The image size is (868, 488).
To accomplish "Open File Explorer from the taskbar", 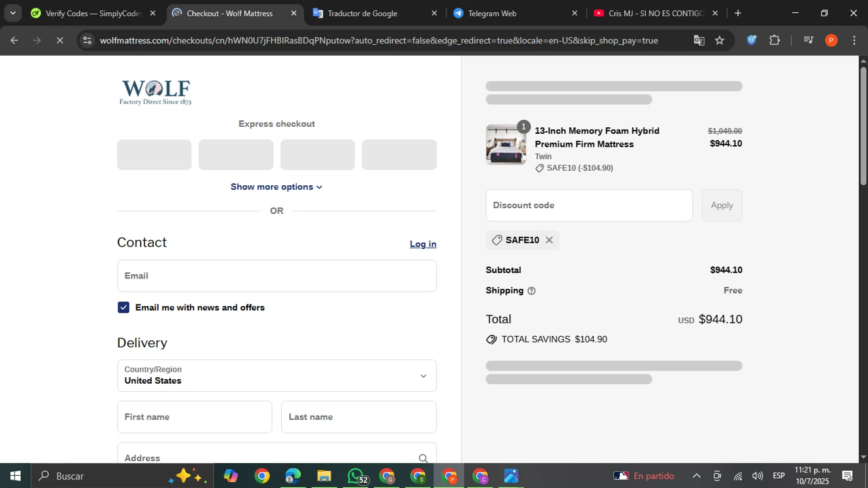I will [324, 476].
